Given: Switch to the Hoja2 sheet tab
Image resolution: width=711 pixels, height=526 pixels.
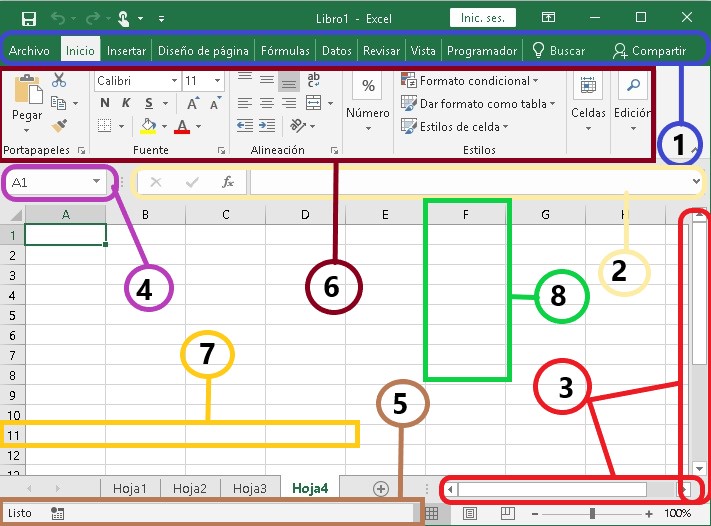Looking at the screenshot, I should pyautogui.click(x=190, y=488).
